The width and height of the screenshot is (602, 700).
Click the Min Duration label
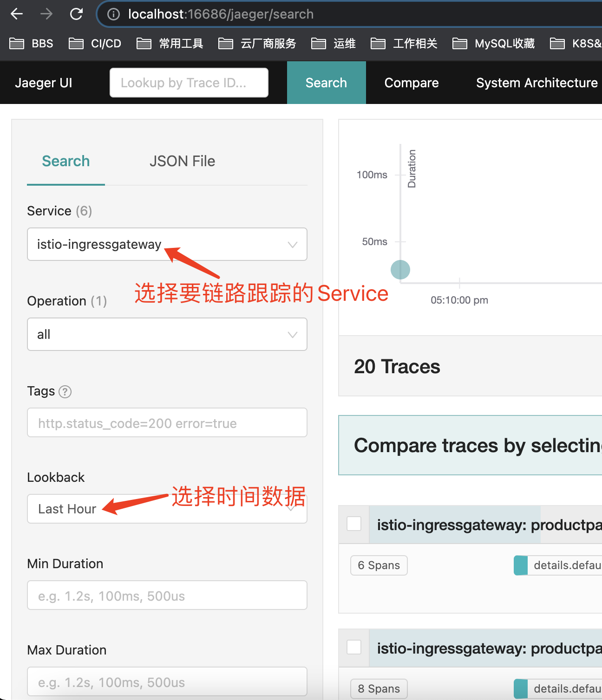[65, 564]
